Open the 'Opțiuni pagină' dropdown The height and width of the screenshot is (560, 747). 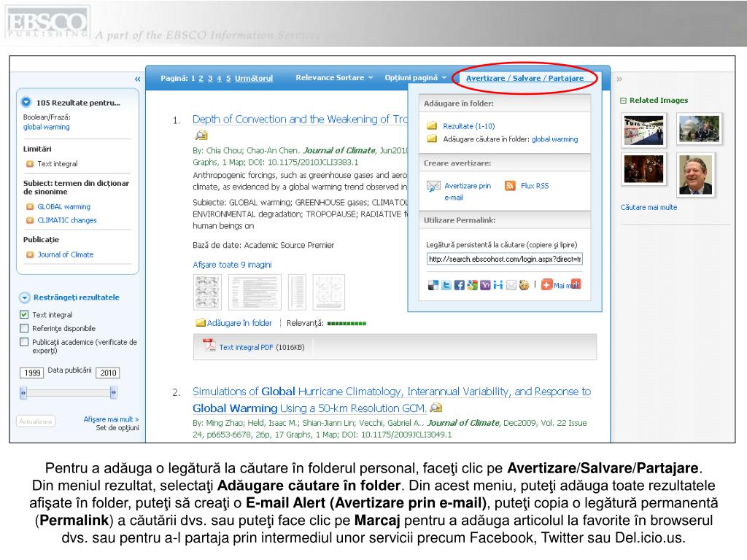(415, 77)
